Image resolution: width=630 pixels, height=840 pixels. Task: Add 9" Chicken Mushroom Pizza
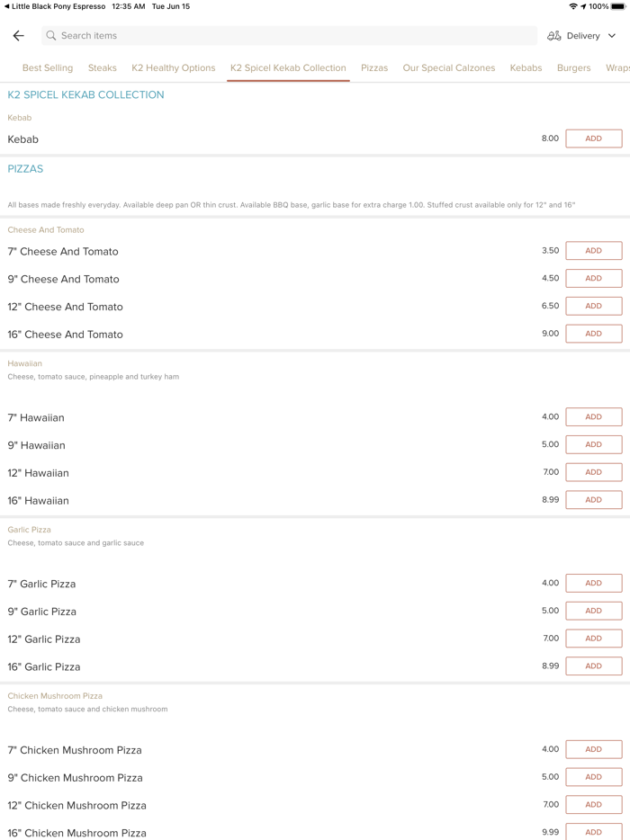(x=593, y=777)
